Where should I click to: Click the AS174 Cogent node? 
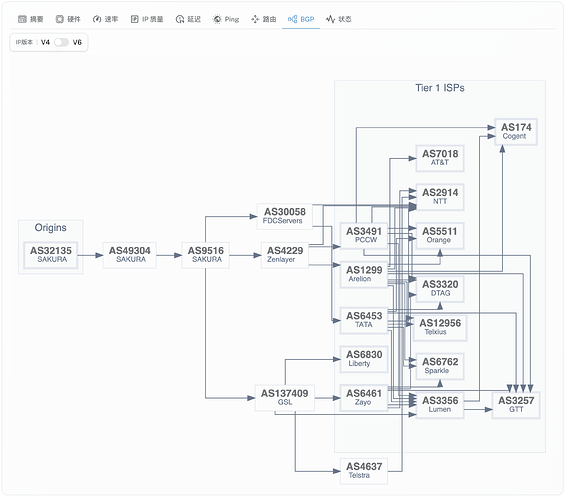[x=516, y=132]
